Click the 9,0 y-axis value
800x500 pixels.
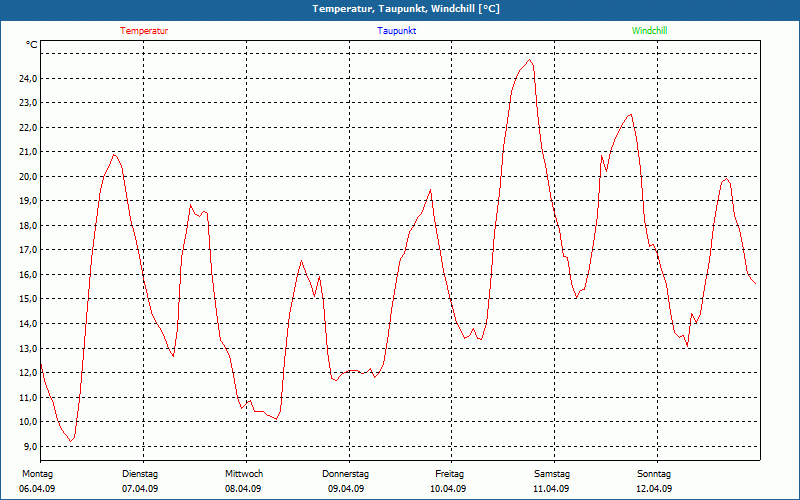[31, 446]
